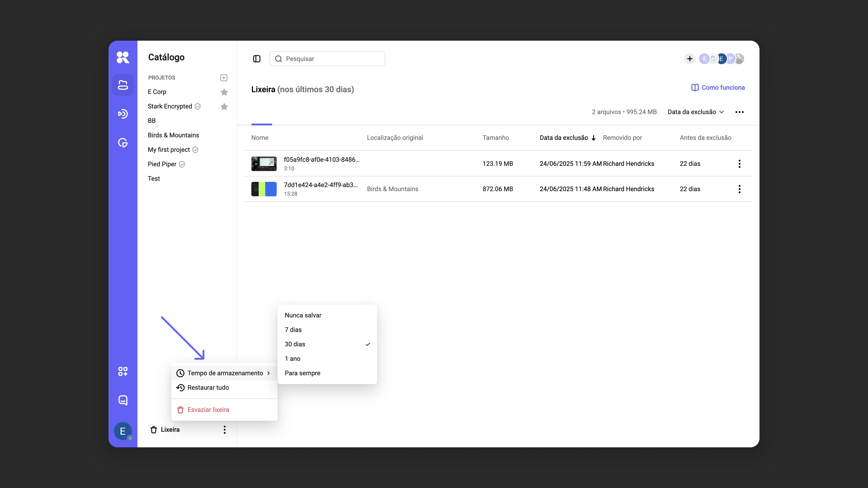Select the checked 30 dias option
The height and width of the screenshot is (488, 868).
coord(327,344)
